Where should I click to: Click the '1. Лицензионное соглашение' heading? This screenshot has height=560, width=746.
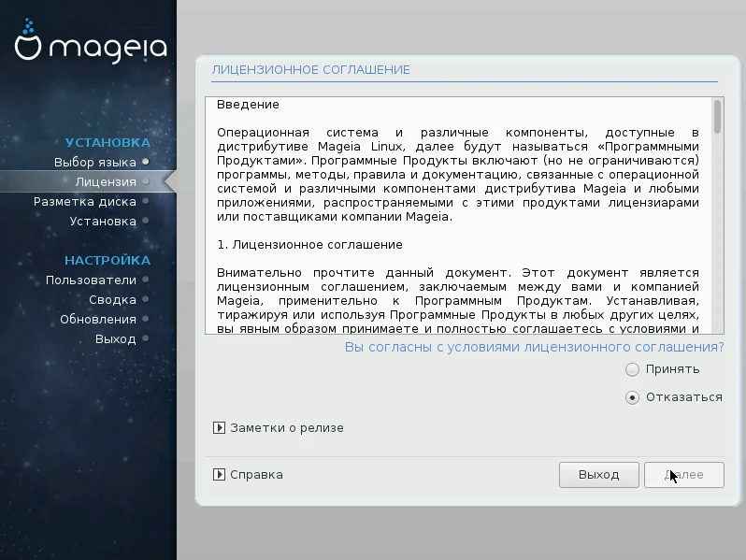309,245
